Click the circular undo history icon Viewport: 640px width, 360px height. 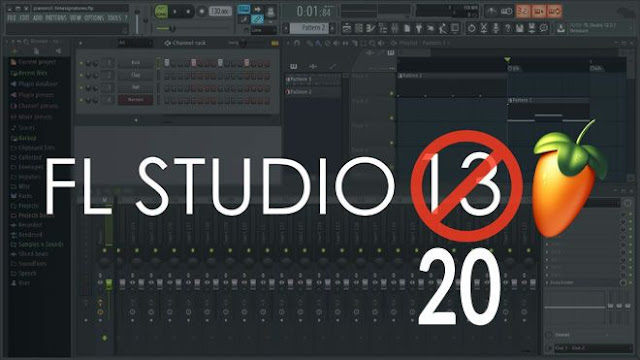(x=471, y=28)
